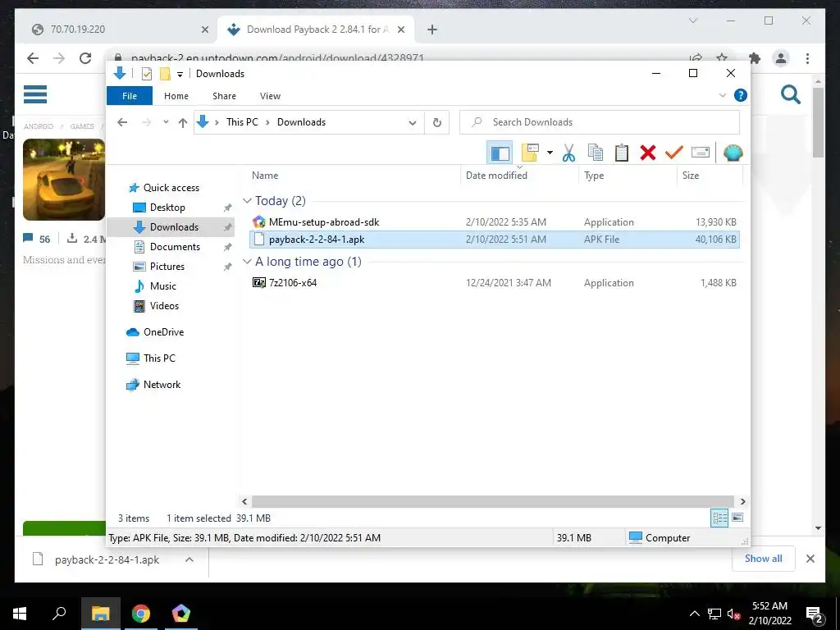Click the folder options toolbar icon
Viewport: 840px width, 630px height.
click(x=530, y=153)
